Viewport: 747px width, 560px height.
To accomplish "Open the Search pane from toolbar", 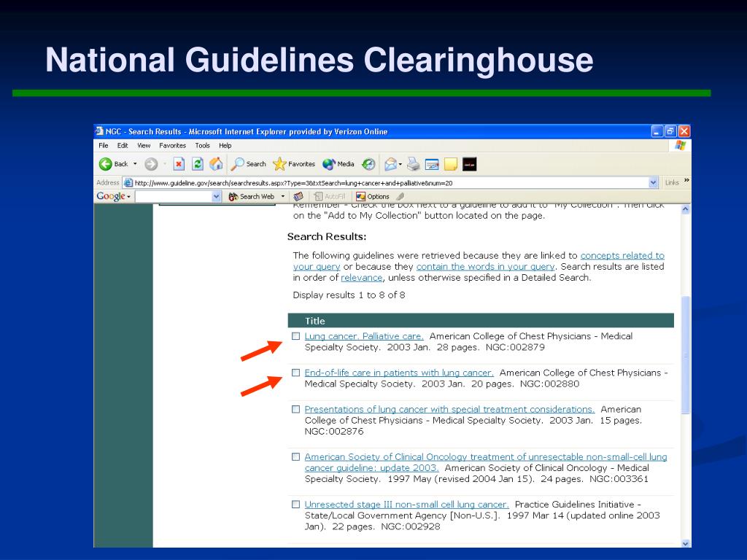I will pyautogui.click(x=248, y=164).
